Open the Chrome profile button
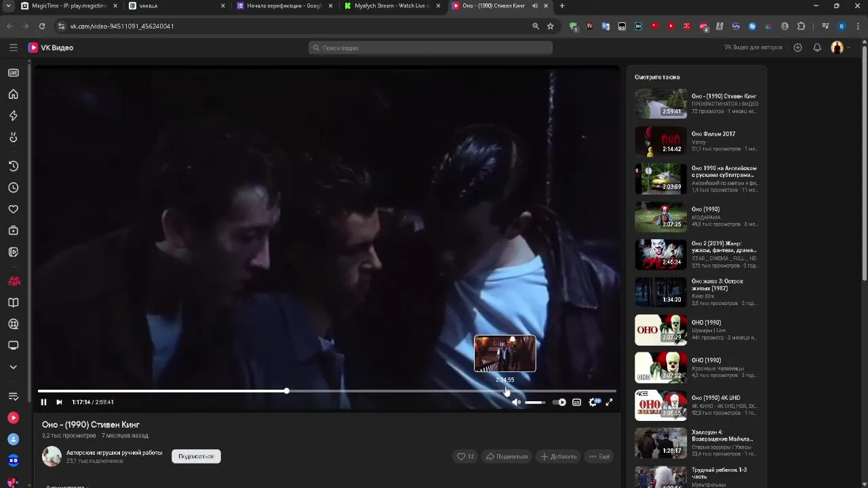This screenshot has height=488, width=868. click(842, 26)
